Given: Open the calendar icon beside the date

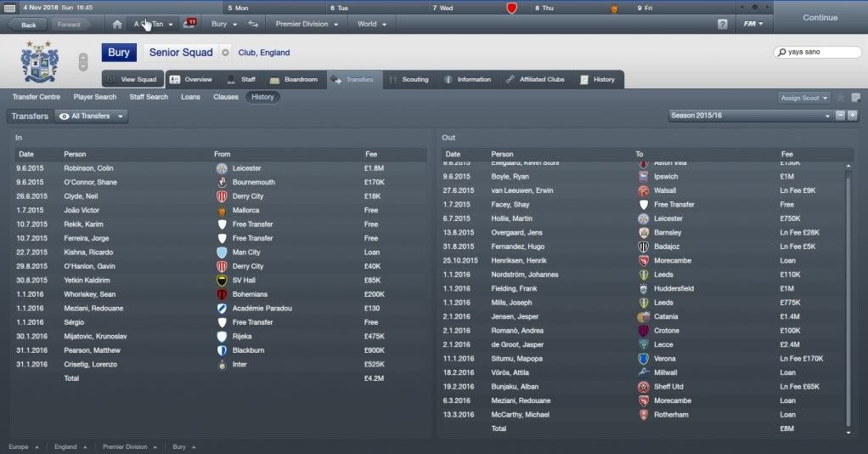Looking at the screenshot, I should [x=9, y=8].
